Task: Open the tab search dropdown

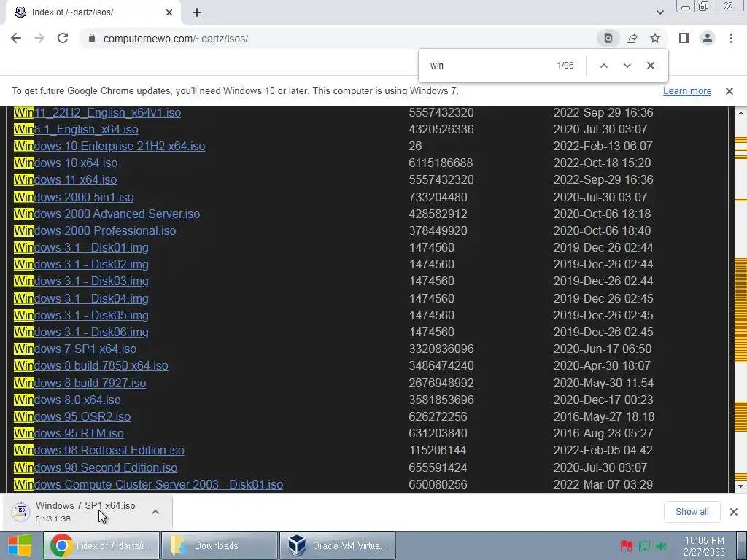Action: 659,12
